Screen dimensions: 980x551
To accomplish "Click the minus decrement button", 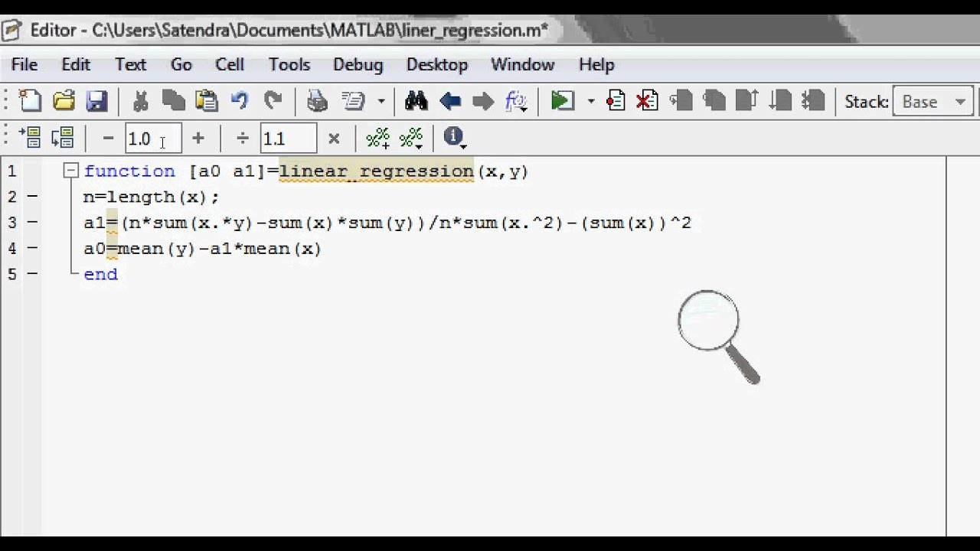I will point(108,139).
